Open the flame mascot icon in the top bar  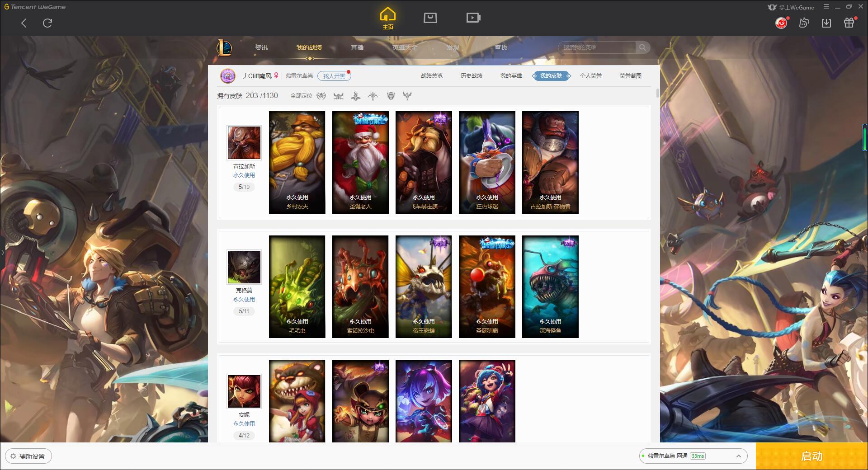point(804,23)
